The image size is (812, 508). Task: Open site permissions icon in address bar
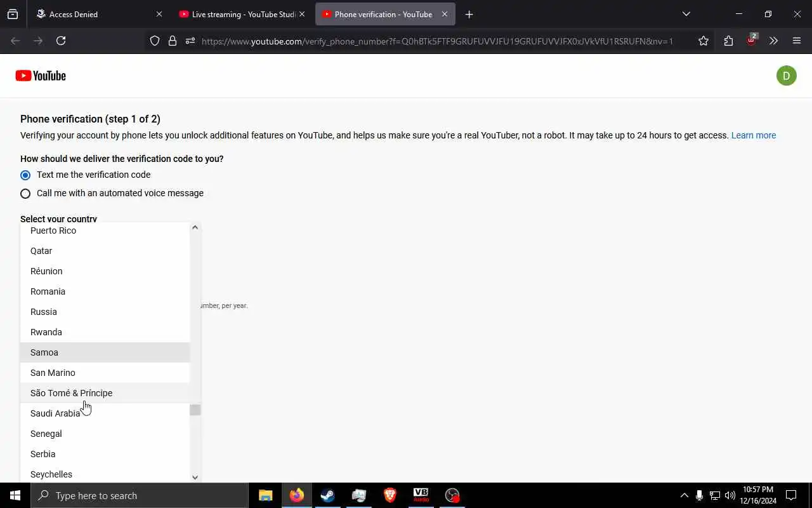coord(190,41)
